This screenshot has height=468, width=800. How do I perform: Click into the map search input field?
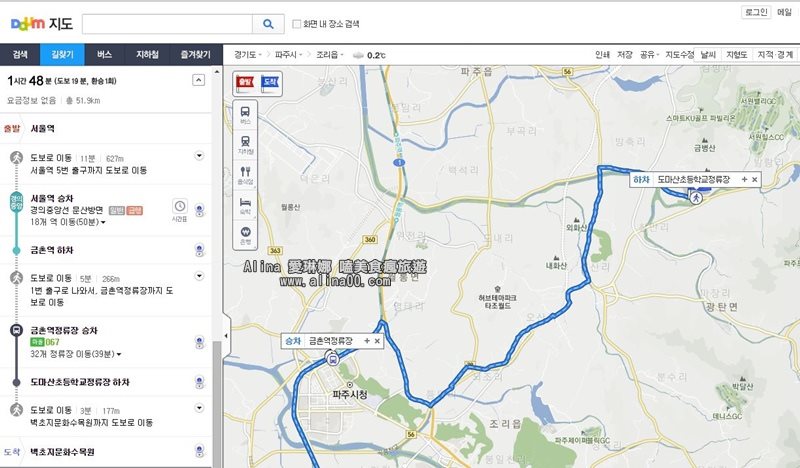[167, 24]
